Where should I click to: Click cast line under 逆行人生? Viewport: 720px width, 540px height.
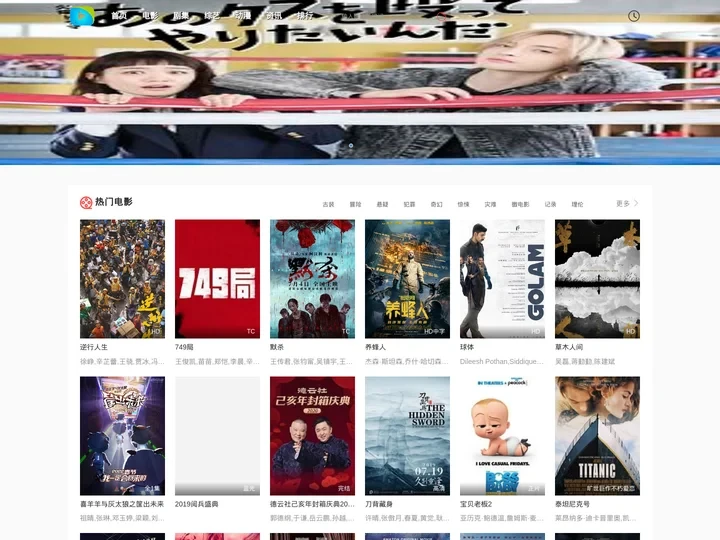[x=122, y=361]
